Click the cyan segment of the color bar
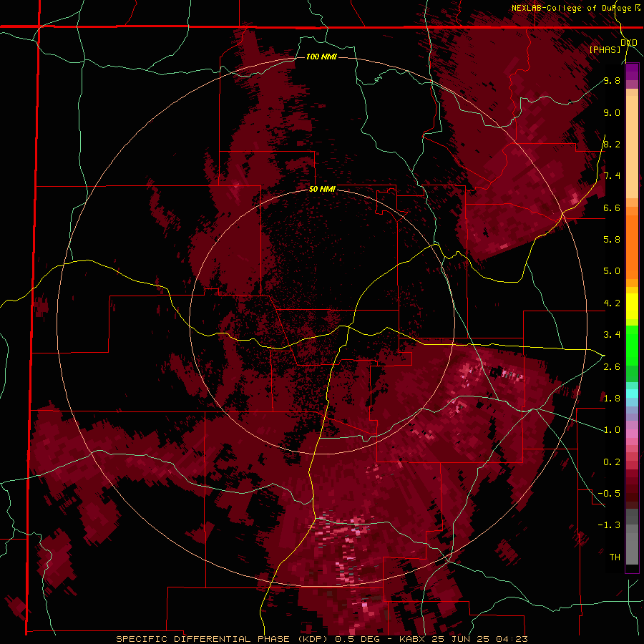Viewport: 644px width, 644px height. [x=632, y=394]
